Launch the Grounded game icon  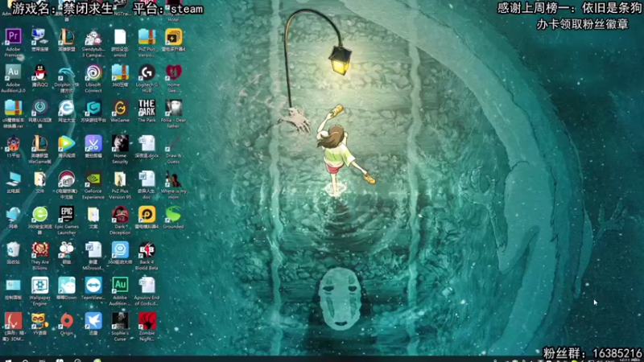[x=173, y=214]
